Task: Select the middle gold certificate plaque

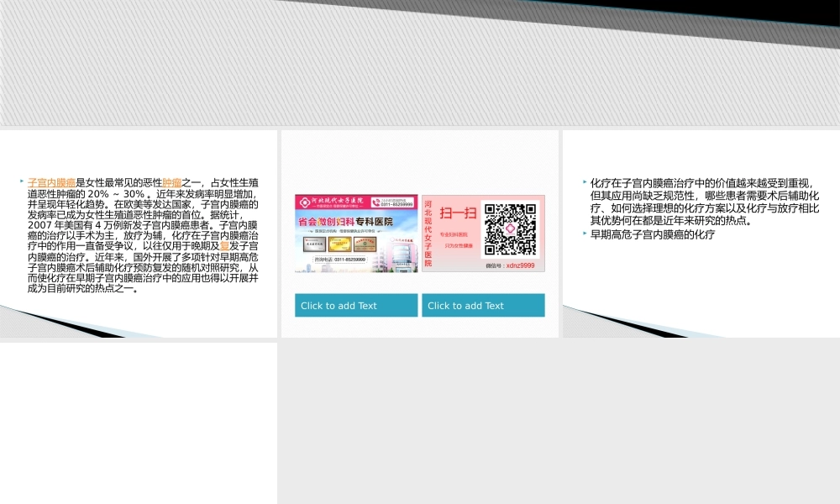Action: [x=340, y=244]
